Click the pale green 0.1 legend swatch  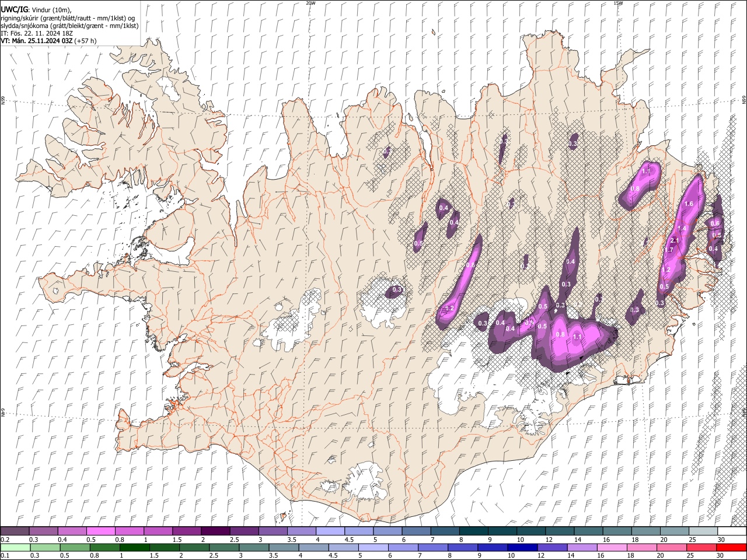tap(15, 548)
